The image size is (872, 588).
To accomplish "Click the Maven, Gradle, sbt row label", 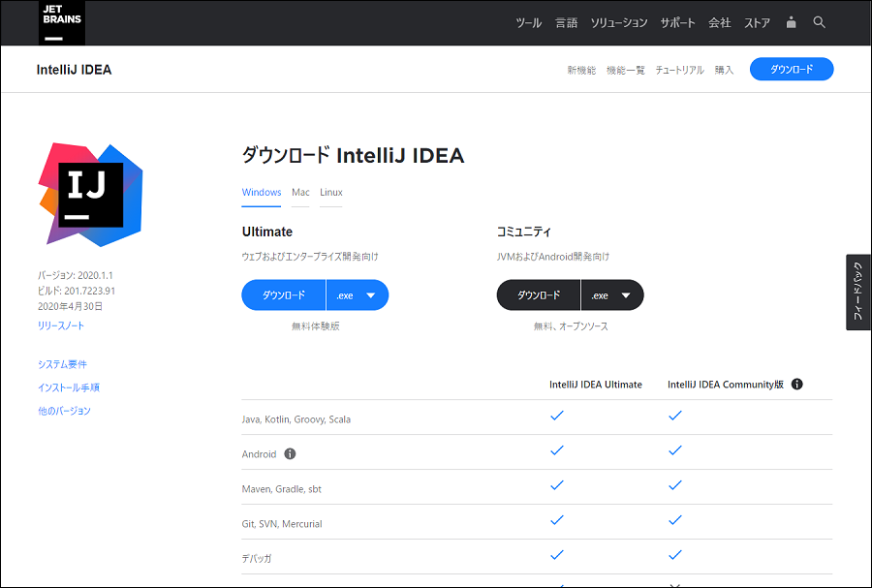I will tap(281, 489).
